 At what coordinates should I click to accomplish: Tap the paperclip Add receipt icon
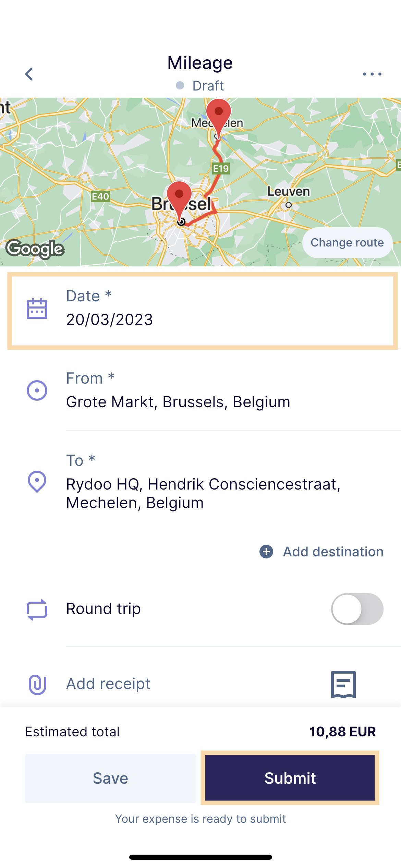(37, 684)
